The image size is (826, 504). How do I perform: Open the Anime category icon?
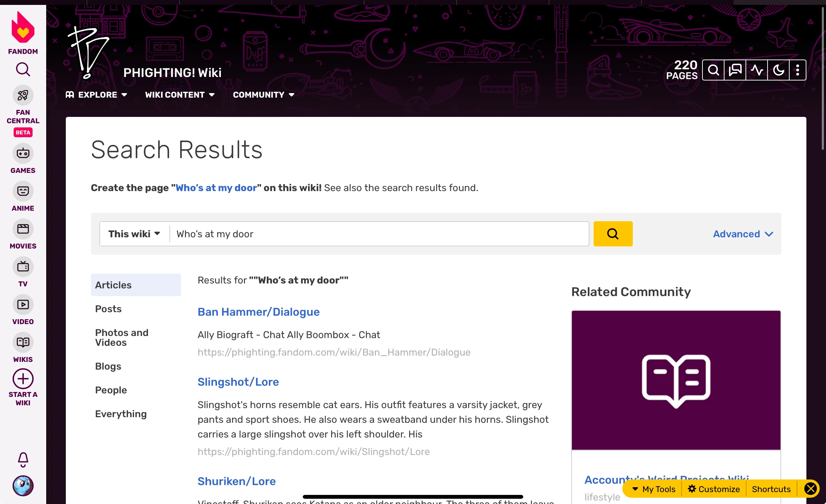[x=23, y=191]
